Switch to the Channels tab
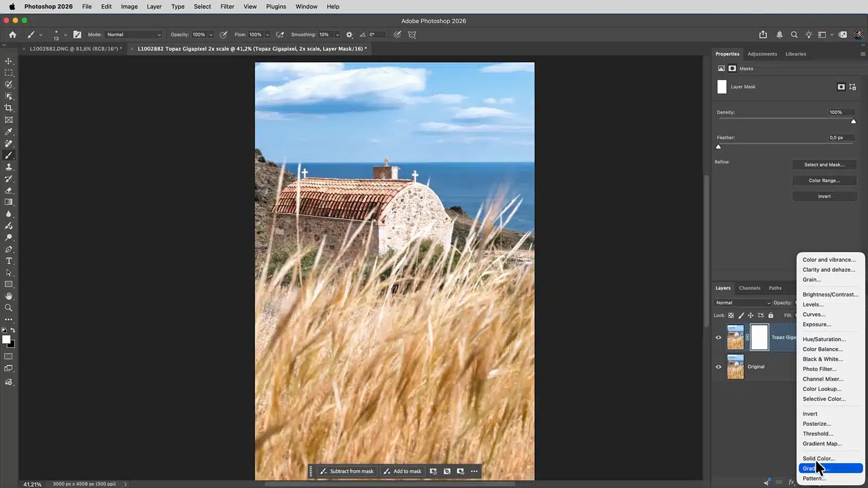Screen dimensions: 868x488 749,288
